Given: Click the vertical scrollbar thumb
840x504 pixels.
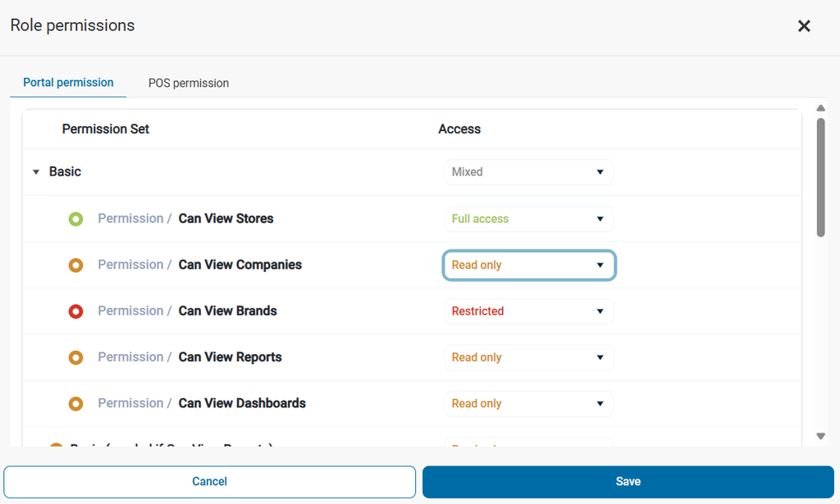Looking at the screenshot, I should click(x=820, y=177).
